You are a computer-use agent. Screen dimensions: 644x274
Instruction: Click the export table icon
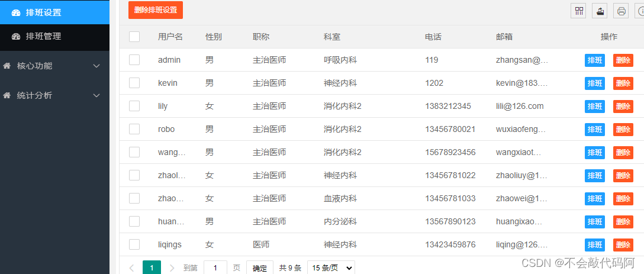[600, 11]
